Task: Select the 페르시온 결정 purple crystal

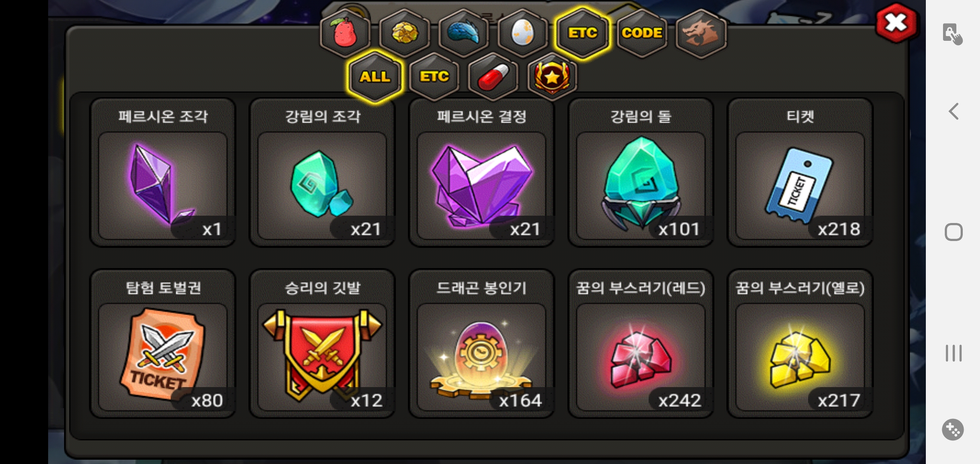Action: tap(481, 173)
